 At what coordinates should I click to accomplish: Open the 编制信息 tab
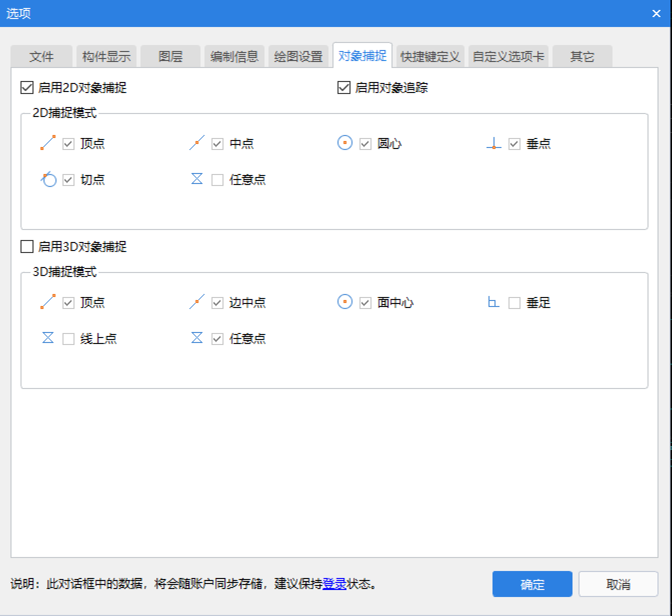234,56
